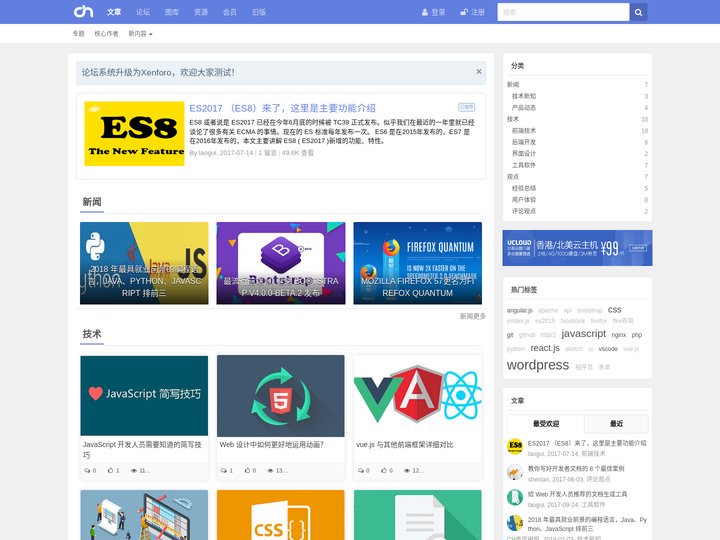720x540 pixels.
Task: Click views eye icon under vue.js 框架对比 card
Action: (x=407, y=471)
